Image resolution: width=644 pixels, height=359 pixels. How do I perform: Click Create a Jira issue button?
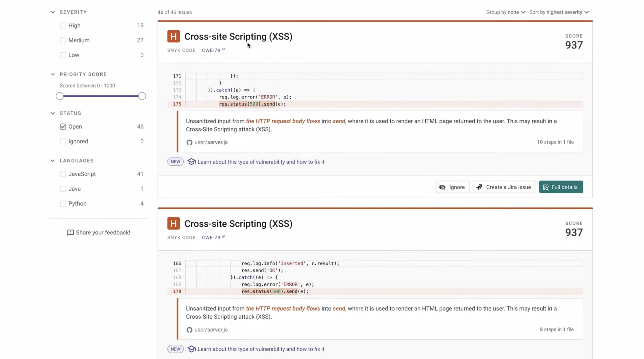click(504, 187)
